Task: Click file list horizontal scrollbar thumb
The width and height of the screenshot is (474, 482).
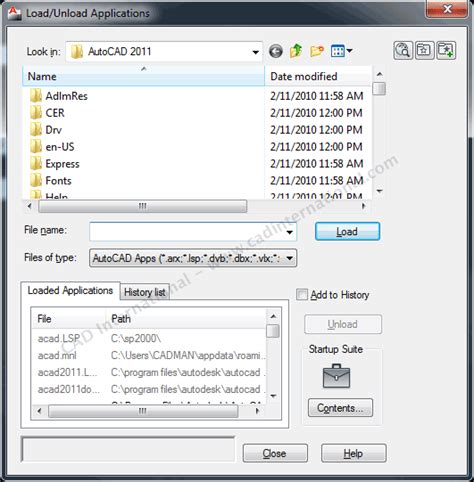Action: (143, 206)
